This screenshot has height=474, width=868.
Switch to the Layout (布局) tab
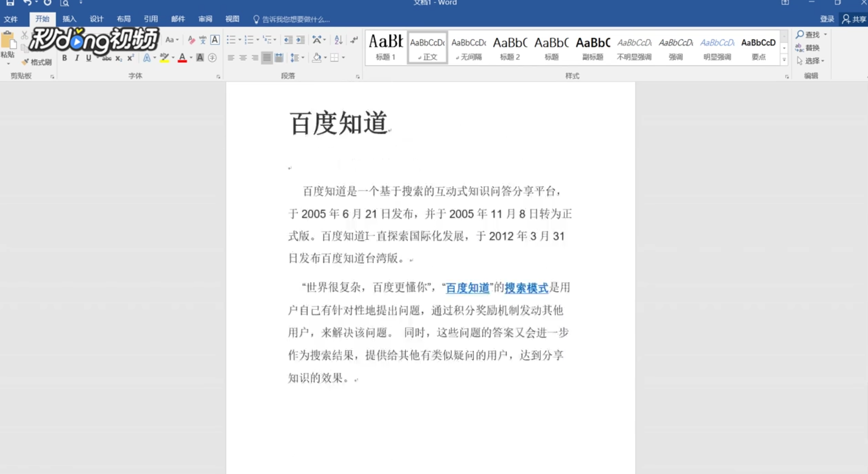click(x=124, y=19)
